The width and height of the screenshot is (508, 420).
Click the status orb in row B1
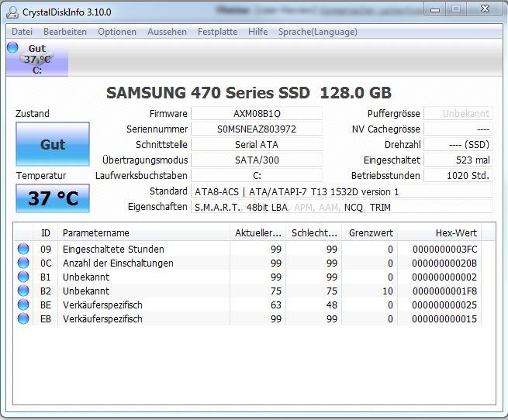pos(23,277)
